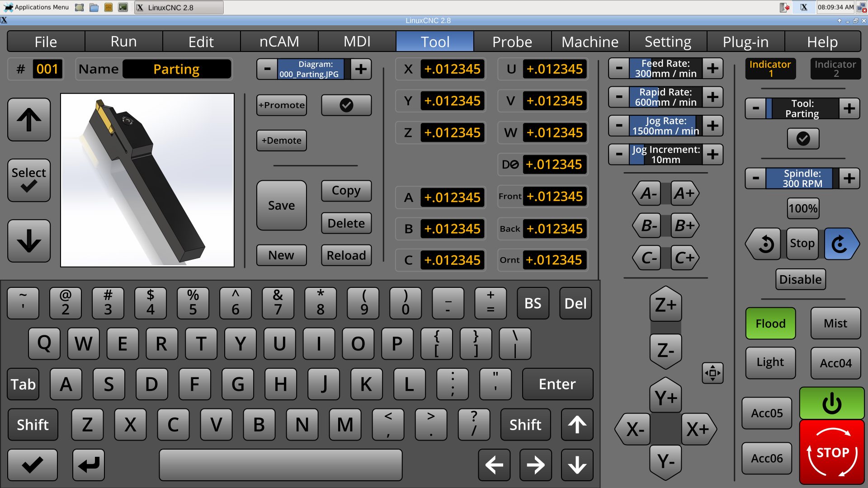Start spindle clockwise rotation
Image resolution: width=868 pixels, height=488 pixels.
pyautogui.click(x=841, y=244)
